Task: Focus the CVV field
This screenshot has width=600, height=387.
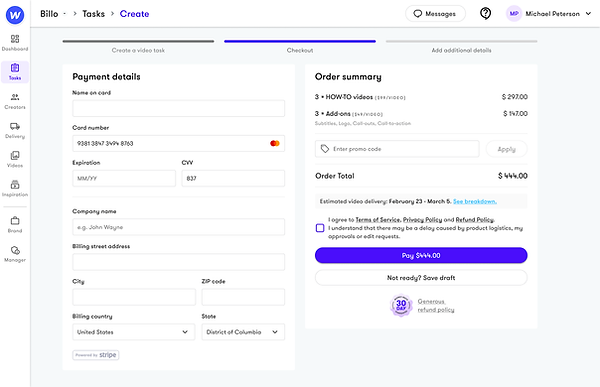Action: [233, 178]
